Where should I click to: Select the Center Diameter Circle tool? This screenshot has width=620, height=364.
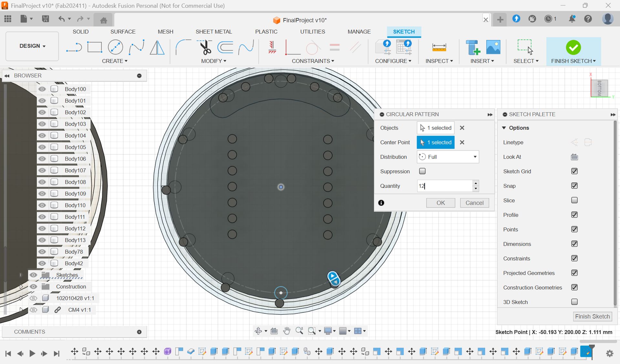pyautogui.click(x=115, y=47)
